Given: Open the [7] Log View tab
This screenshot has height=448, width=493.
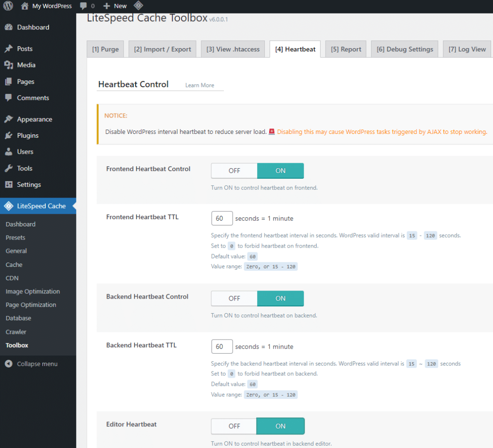Looking at the screenshot, I should pyautogui.click(x=467, y=49).
